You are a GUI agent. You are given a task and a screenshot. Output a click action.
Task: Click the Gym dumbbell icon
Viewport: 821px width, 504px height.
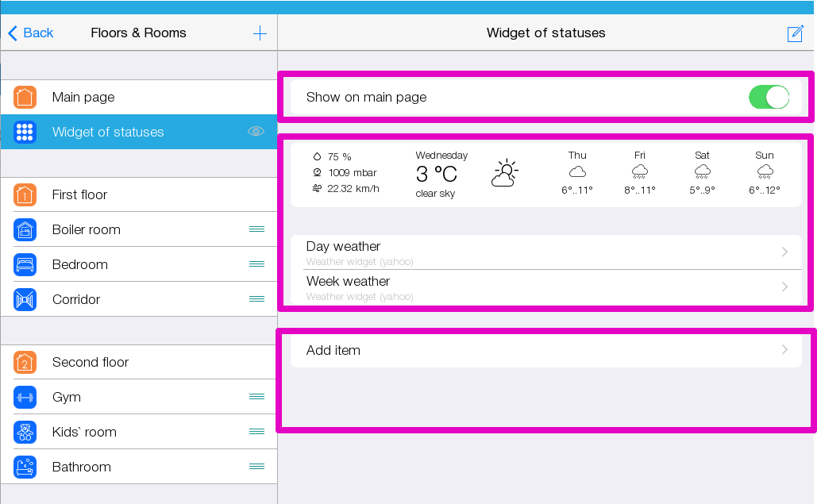[x=25, y=397]
